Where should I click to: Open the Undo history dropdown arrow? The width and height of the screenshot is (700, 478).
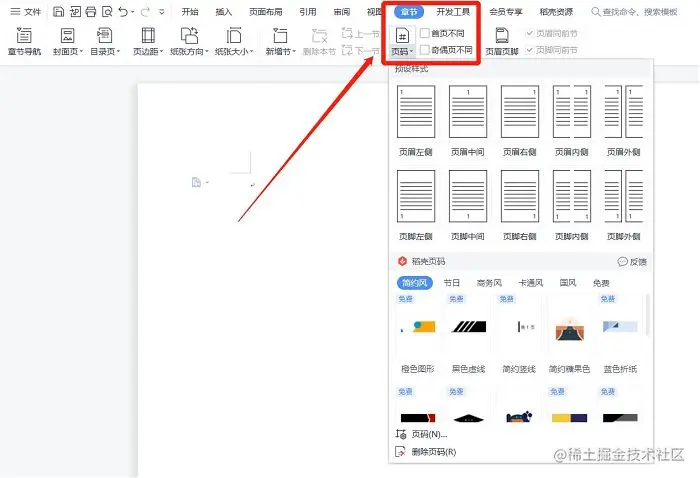coord(133,12)
